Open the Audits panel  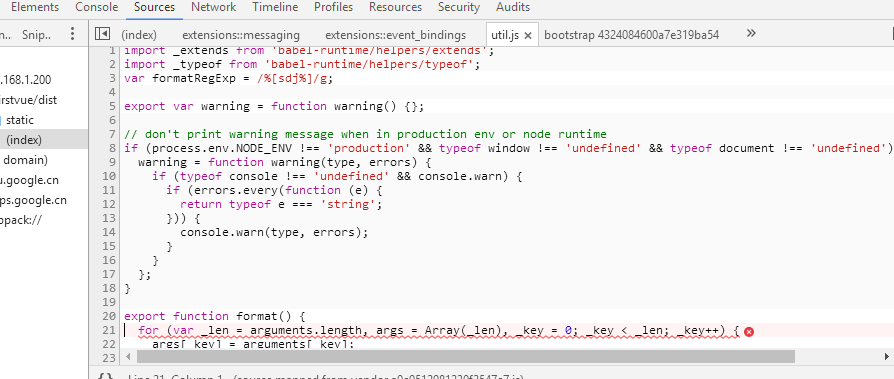[x=513, y=7]
